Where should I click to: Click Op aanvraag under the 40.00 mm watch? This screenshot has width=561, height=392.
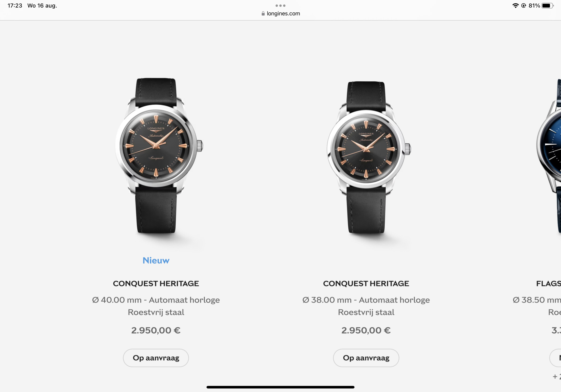[156, 358]
